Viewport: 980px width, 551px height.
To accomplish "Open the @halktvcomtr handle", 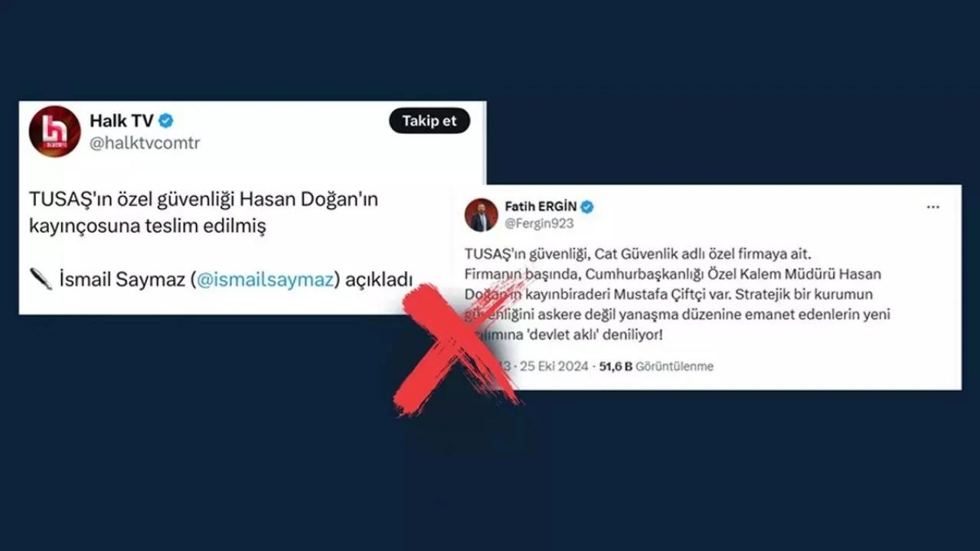I will pos(145,143).
